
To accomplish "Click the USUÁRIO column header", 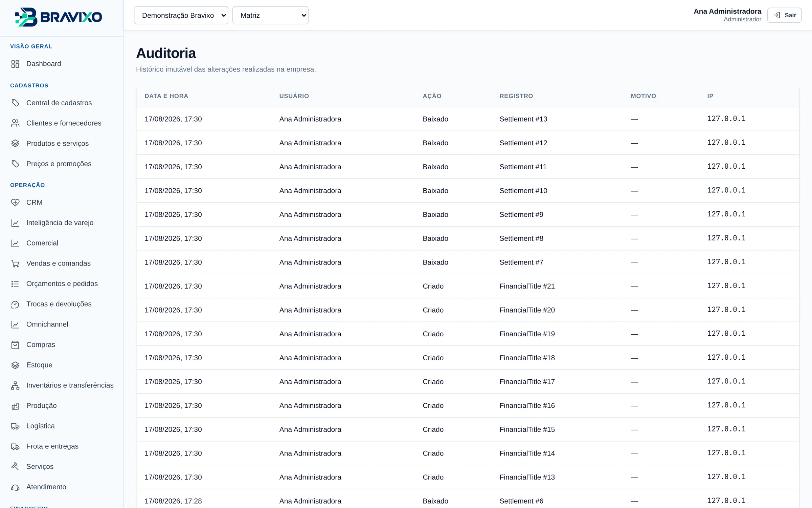I will 294,96.
